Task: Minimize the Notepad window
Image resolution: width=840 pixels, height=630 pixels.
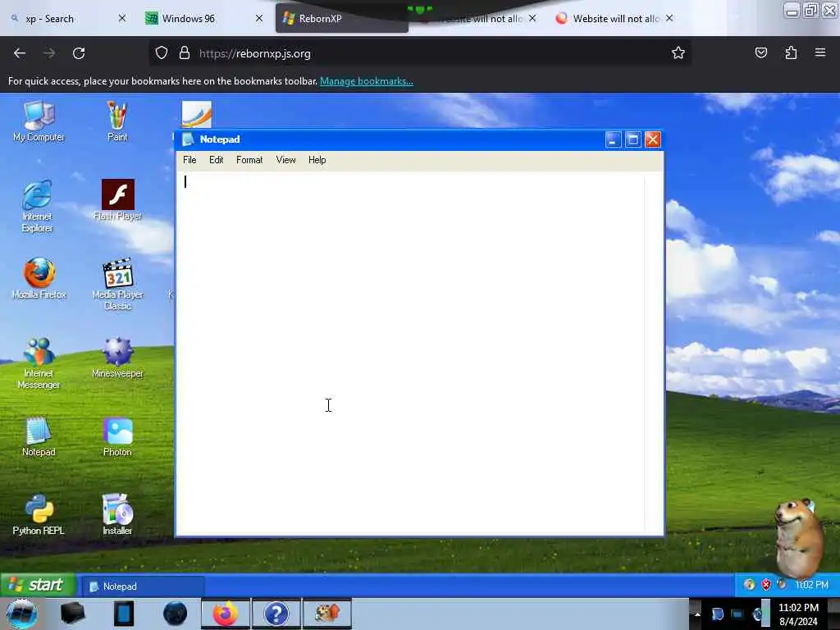Action: point(614,139)
